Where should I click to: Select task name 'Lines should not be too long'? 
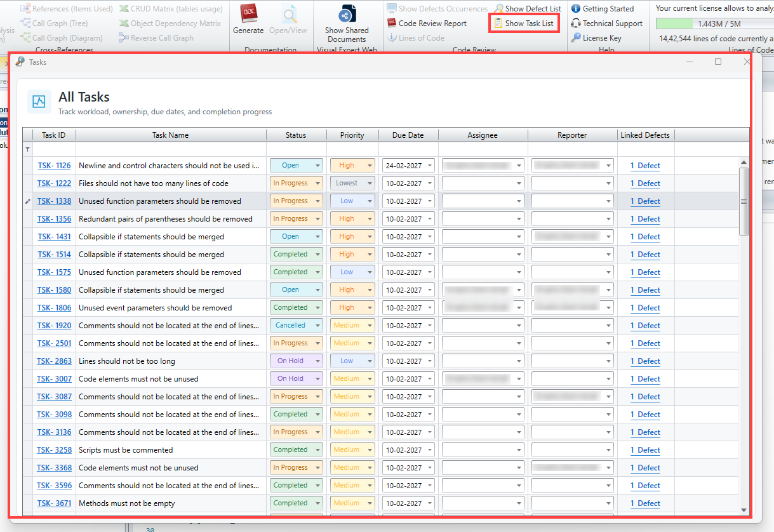[x=127, y=361]
